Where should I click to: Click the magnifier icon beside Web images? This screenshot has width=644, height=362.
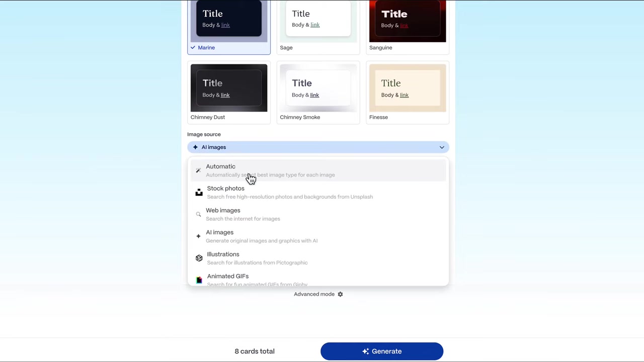(198, 214)
